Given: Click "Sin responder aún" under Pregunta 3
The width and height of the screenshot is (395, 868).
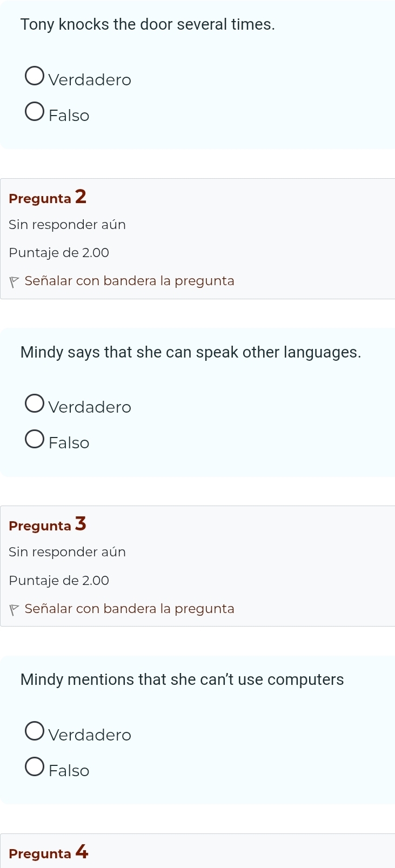Looking at the screenshot, I should [67, 552].
